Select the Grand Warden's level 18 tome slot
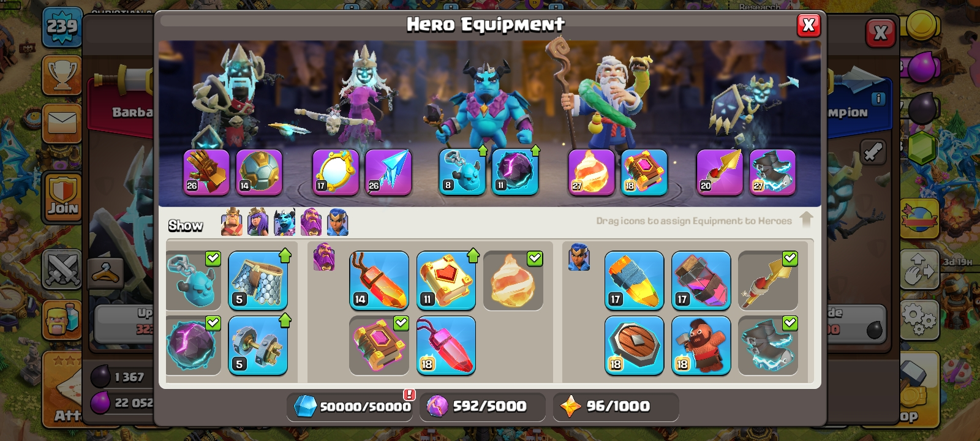The image size is (980, 441). (x=644, y=173)
